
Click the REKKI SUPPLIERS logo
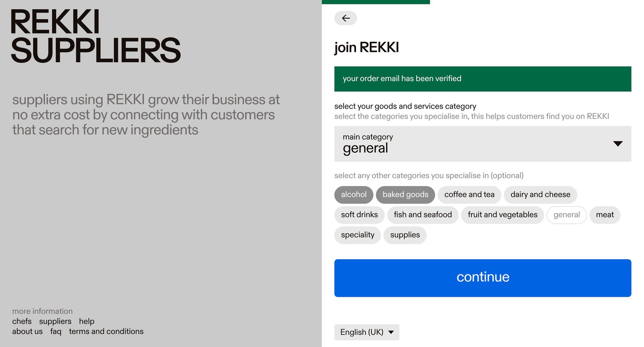point(96,36)
